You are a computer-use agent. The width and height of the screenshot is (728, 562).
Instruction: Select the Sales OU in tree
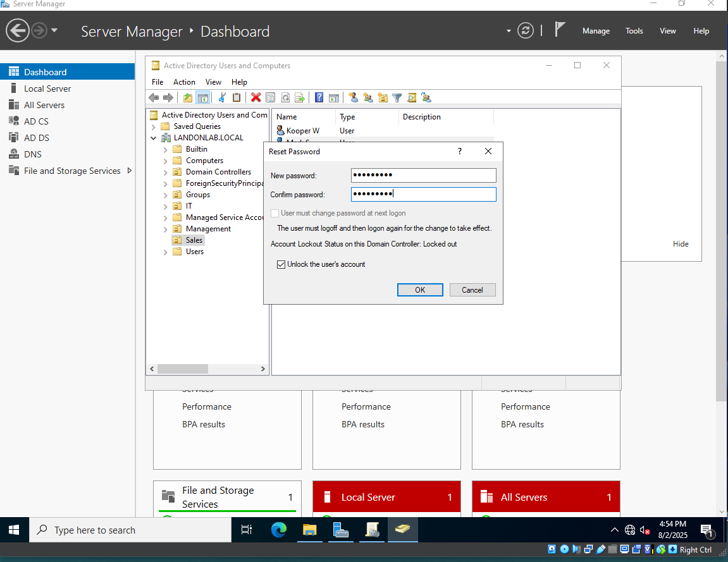[x=194, y=240]
